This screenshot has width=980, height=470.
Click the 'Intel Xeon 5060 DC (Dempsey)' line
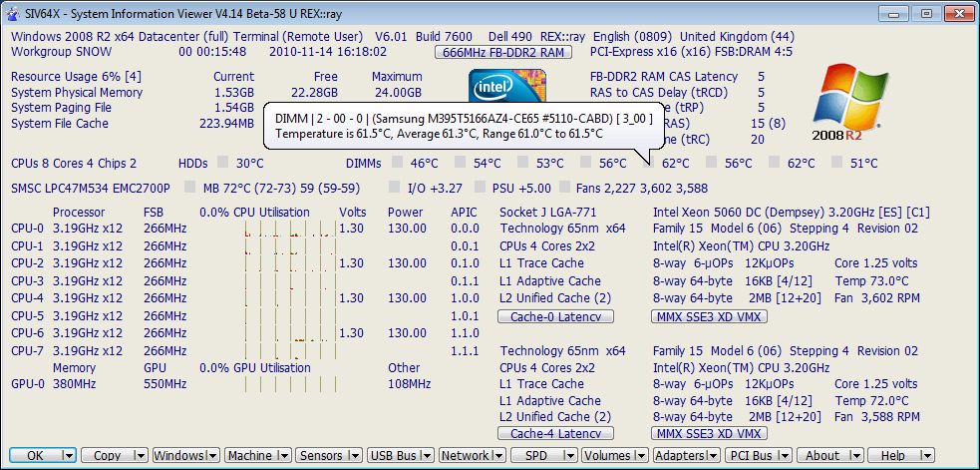(x=792, y=213)
